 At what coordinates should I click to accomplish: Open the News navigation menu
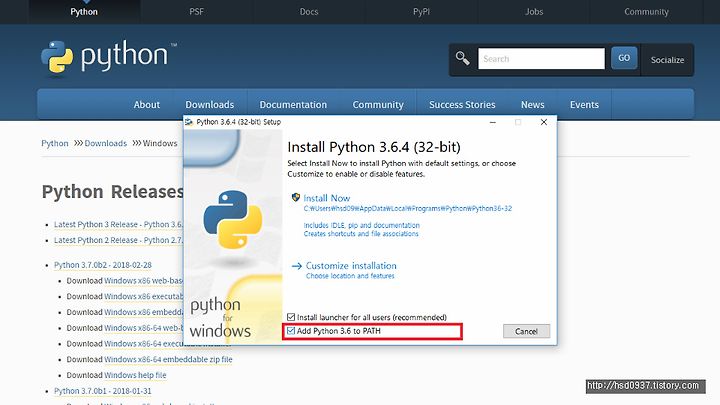click(x=533, y=105)
